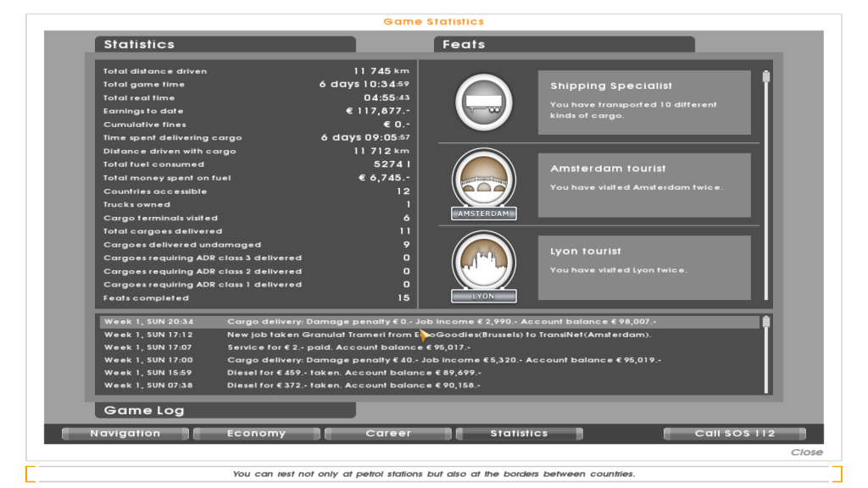
Task: Grab the Game Log scrollbar handle
Action: 766,322
